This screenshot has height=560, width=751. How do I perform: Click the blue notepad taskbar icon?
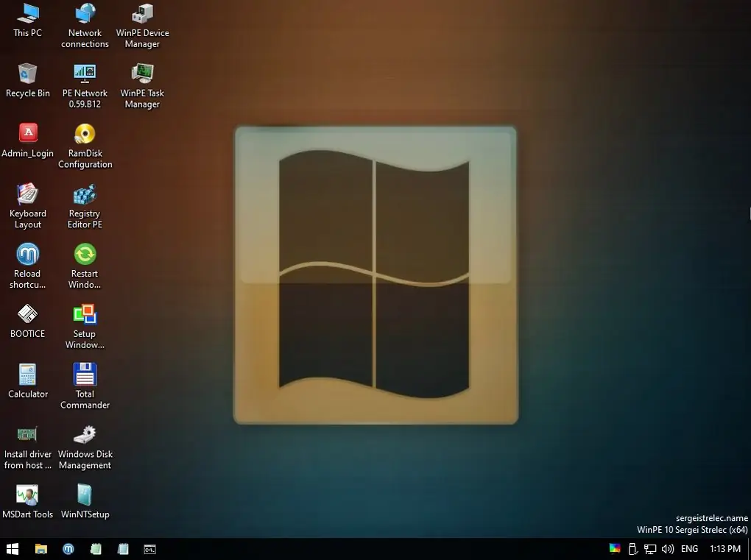pos(123,549)
